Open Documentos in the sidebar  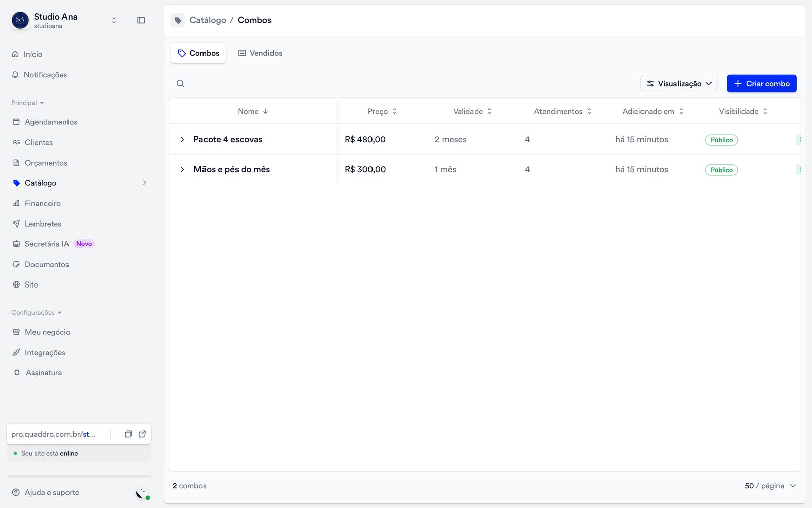coord(47,264)
